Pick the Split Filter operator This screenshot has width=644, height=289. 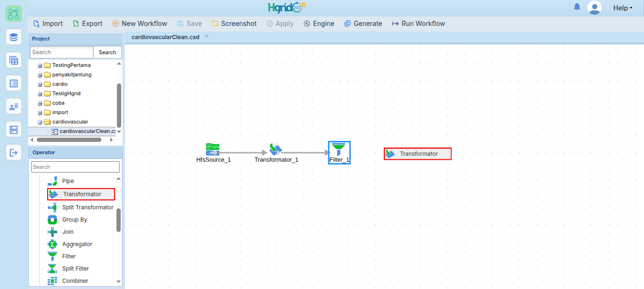68,269
